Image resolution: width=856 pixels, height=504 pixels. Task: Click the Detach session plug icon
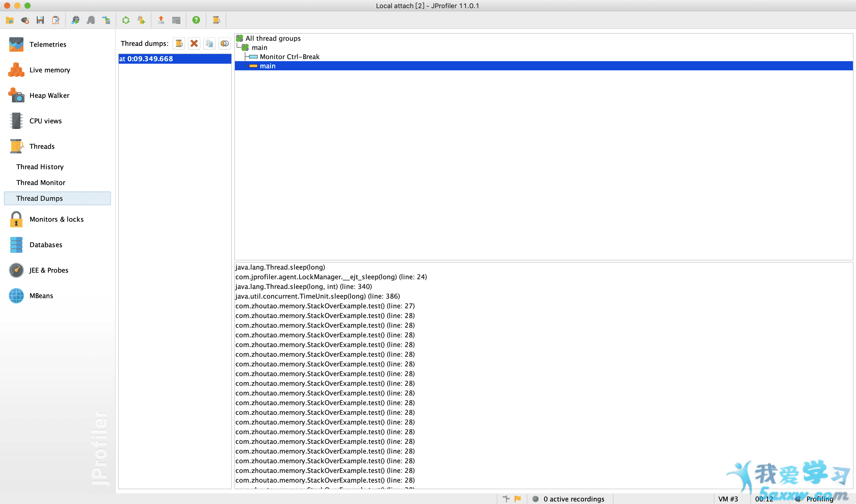(x=25, y=20)
